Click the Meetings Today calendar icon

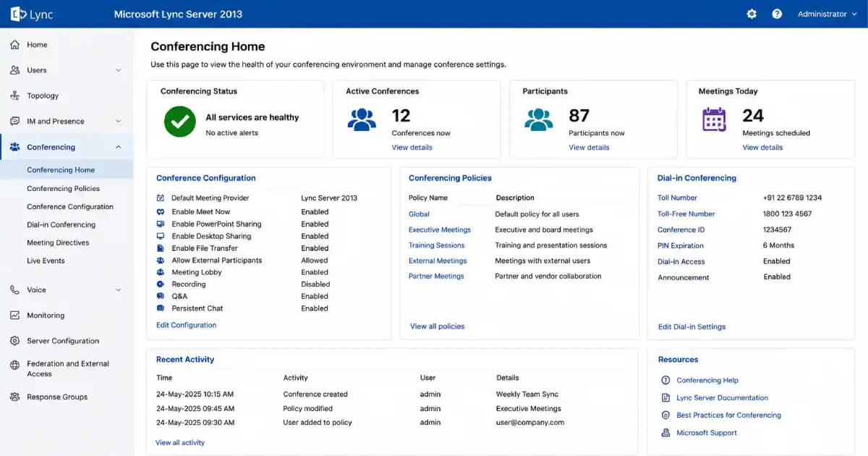coord(714,119)
